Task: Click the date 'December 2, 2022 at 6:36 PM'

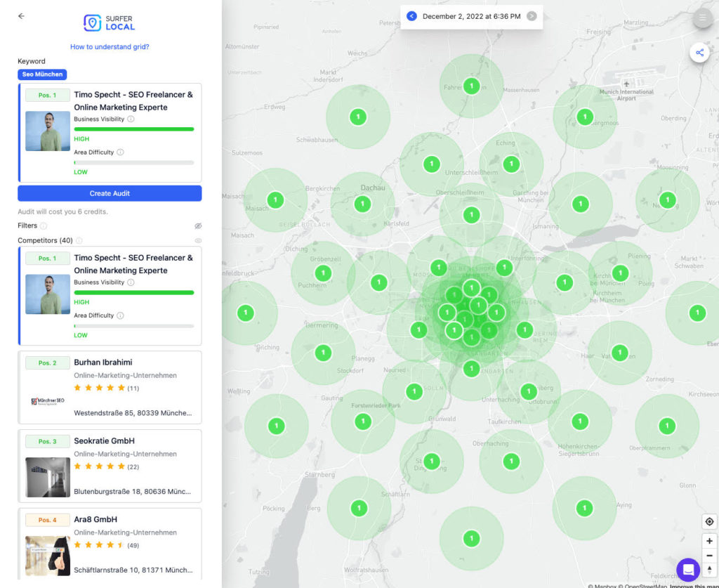Action: (x=471, y=17)
